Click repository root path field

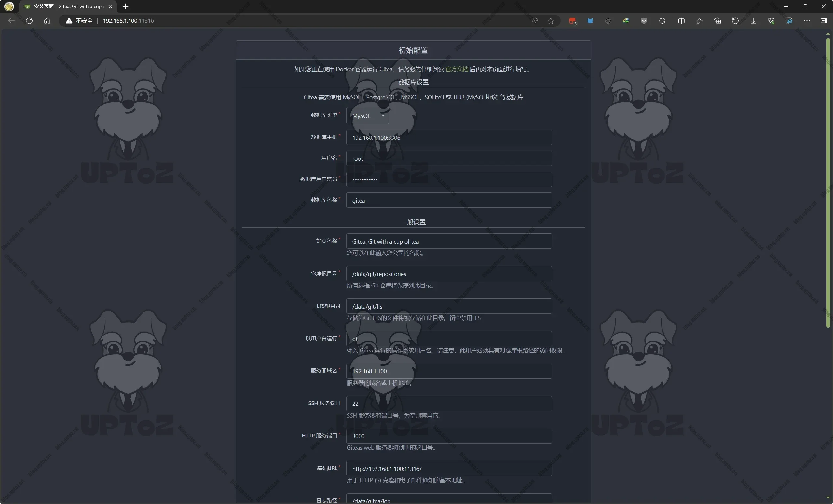tap(449, 273)
